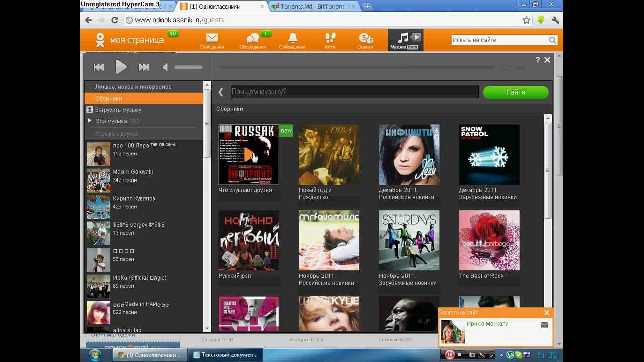Open 'Декабрь 2011. Российские новинки' collection
This screenshot has height=362, width=644.
pyautogui.click(x=409, y=154)
